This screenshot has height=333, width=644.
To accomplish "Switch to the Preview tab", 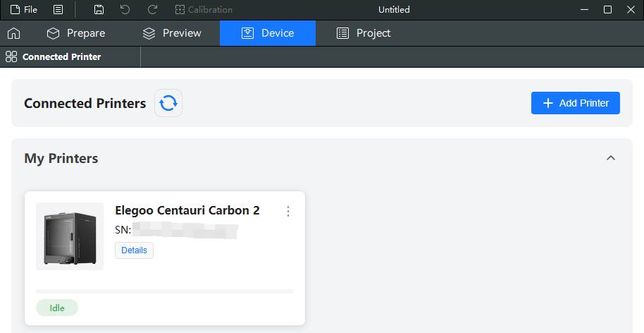I will 172,33.
